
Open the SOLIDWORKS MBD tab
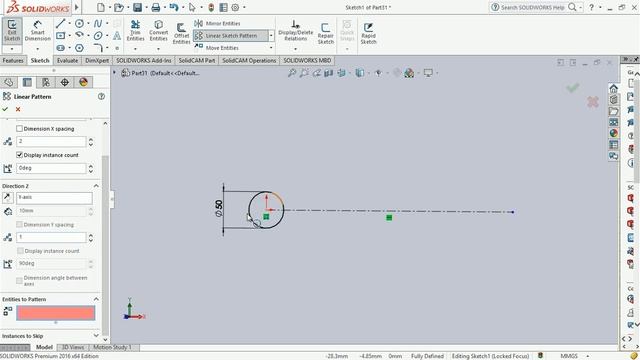click(307, 60)
